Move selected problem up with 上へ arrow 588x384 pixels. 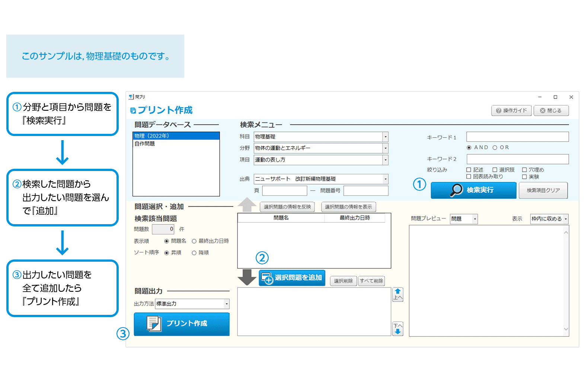tap(397, 294)
